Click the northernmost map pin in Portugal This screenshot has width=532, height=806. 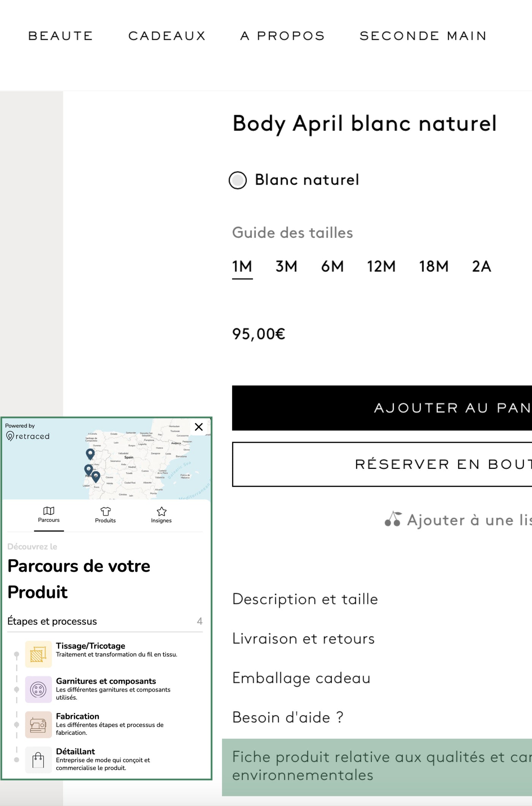[x=90, y=453]
